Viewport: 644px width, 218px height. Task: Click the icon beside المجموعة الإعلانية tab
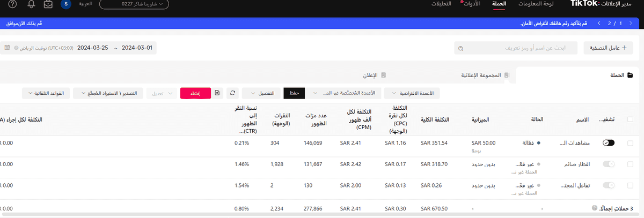506,76
